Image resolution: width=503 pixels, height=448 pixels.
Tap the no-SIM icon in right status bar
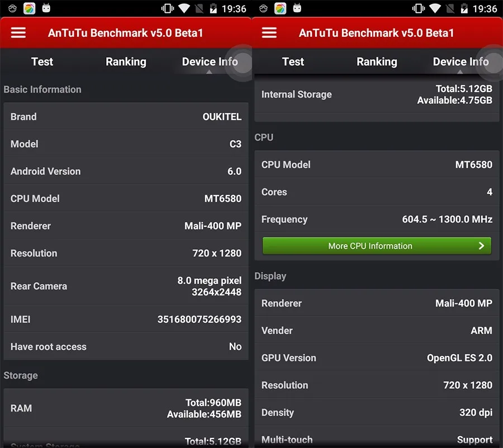pyautogui.click(x=450, y=8)
